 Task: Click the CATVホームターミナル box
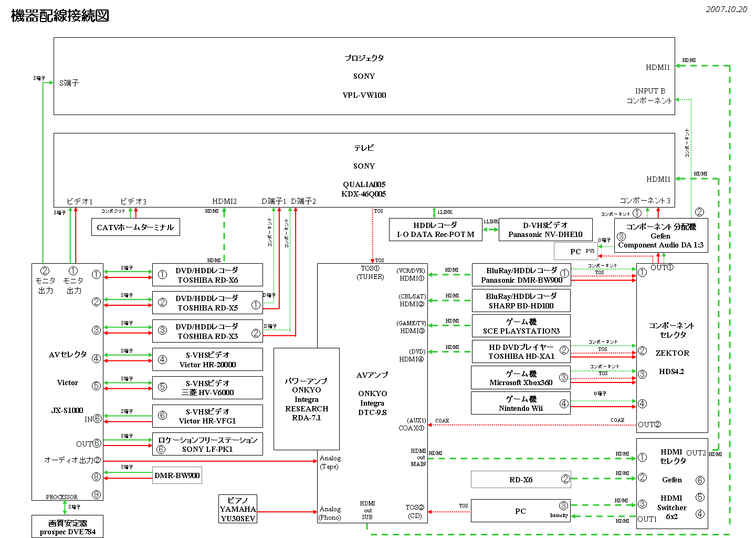coord(135,227)
